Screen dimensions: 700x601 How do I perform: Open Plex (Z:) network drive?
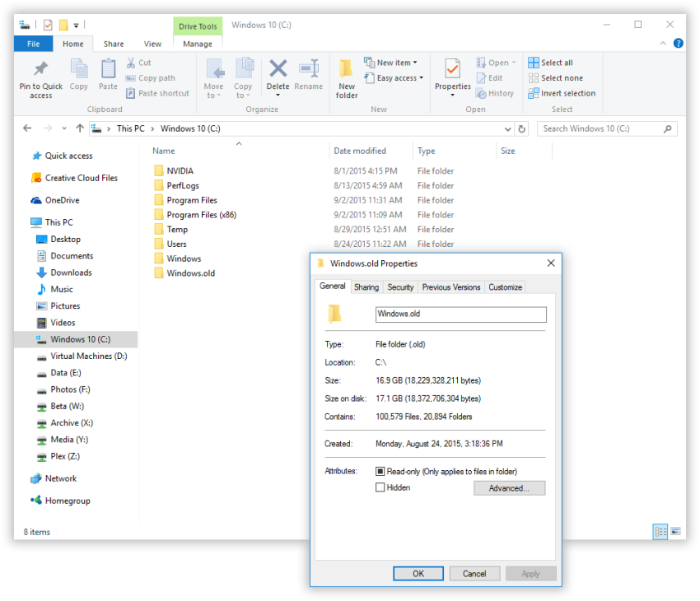tap(58, 456)
